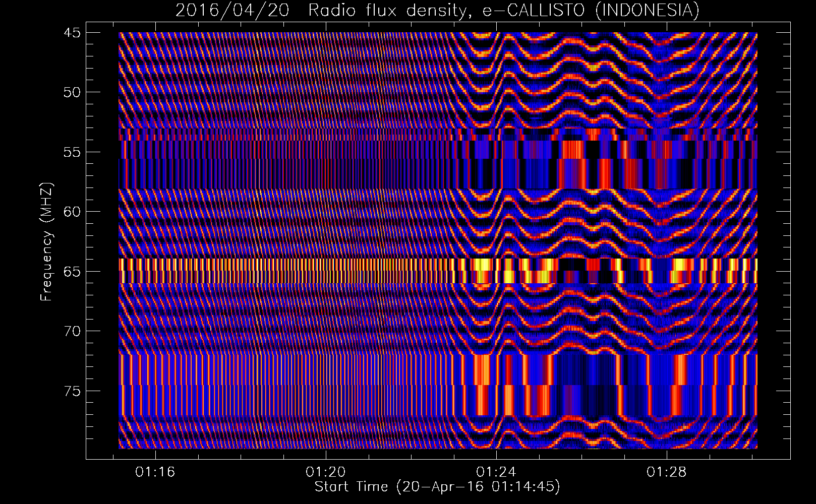This screenshot has width=816, height=504.
Task: Click the 45 frequency tick label
Action: 72,33
